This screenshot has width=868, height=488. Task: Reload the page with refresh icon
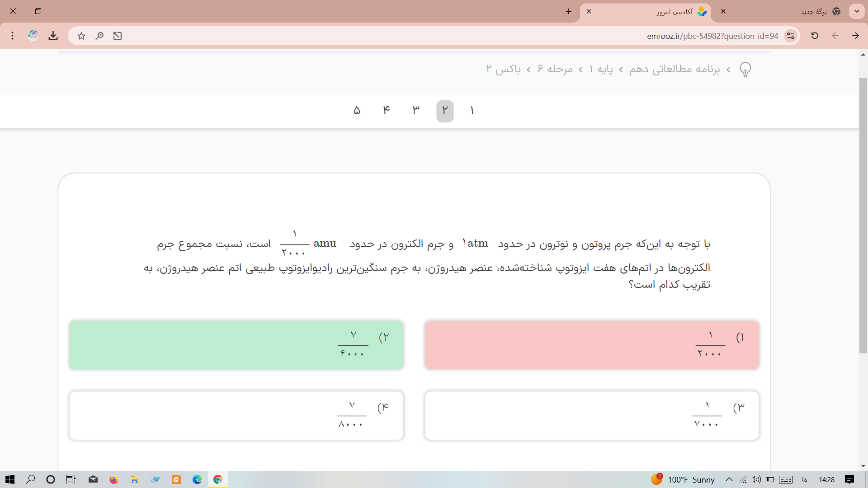815,36
